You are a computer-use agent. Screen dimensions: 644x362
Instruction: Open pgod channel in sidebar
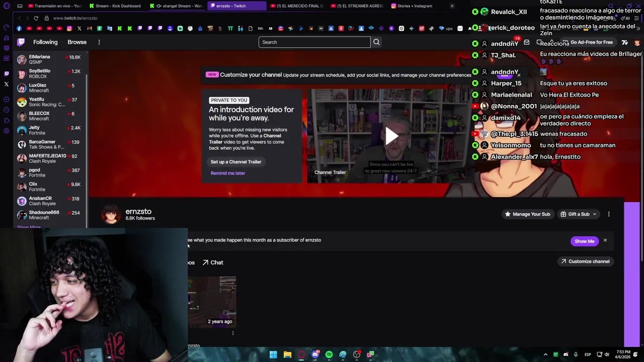tap(49, 172)
